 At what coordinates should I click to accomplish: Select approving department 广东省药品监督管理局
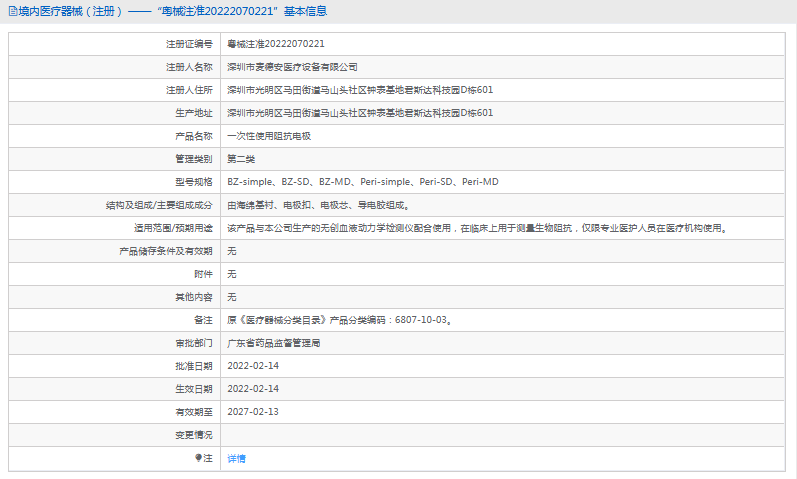click(x=273, y=343)
